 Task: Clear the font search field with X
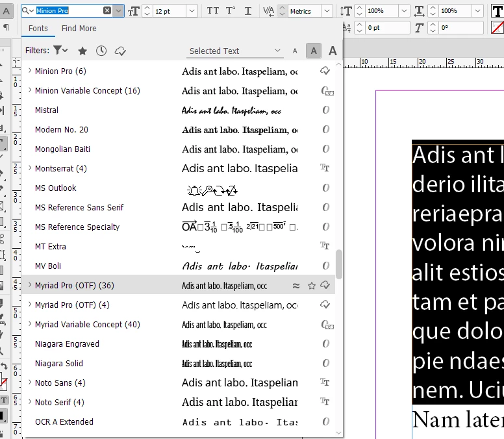click(x=107, y=10)
